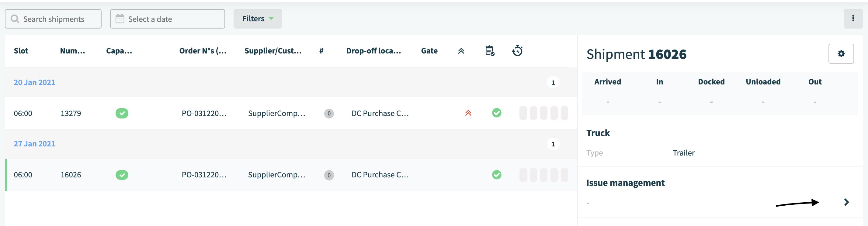Open the 27 Jan 2021 date link
This screenshot has height=226, width=868.
(x=34, y=144)
